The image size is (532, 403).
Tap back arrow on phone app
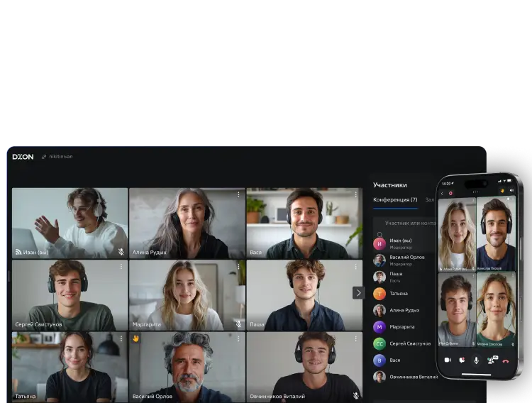click(442, 194)
